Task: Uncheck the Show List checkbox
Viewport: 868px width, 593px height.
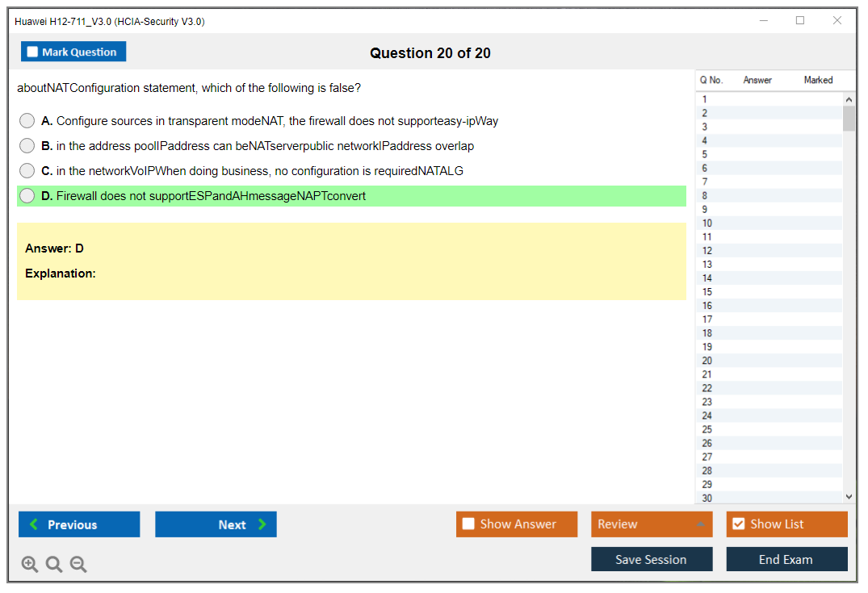Action: [x=738, y=524]
